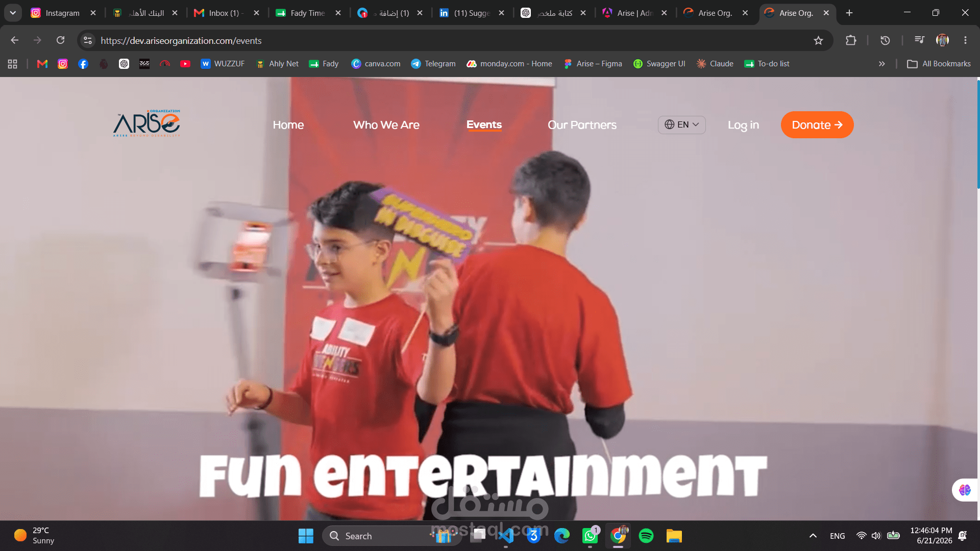Image resolution: width=980 pixels, height=551 pixels.
Task: Click the Log in link
Action: (x=743, y=125)
